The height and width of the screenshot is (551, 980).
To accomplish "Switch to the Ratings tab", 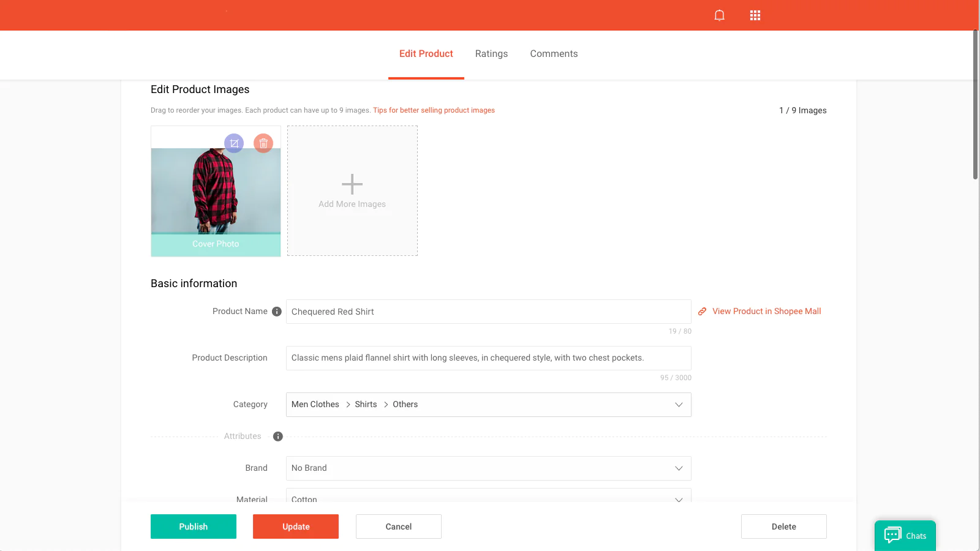I will coord(491,54).
